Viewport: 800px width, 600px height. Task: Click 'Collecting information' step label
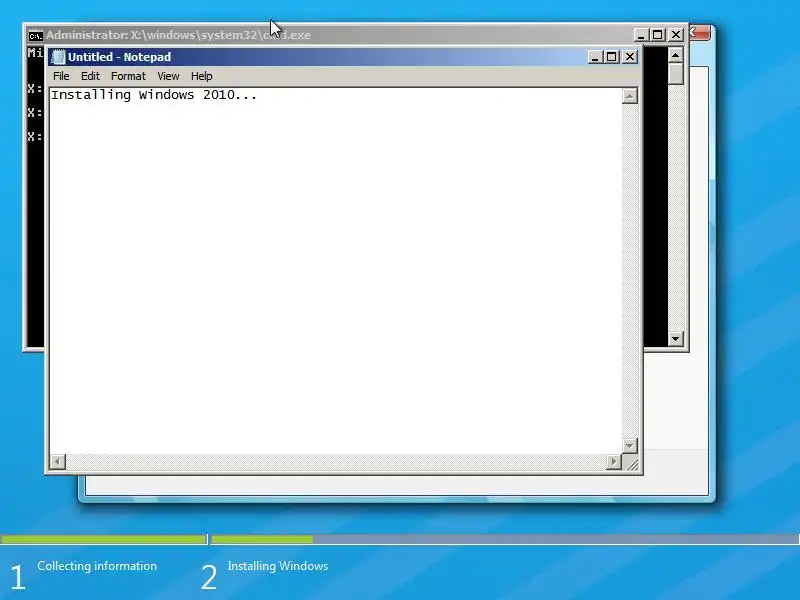(97, 566)
